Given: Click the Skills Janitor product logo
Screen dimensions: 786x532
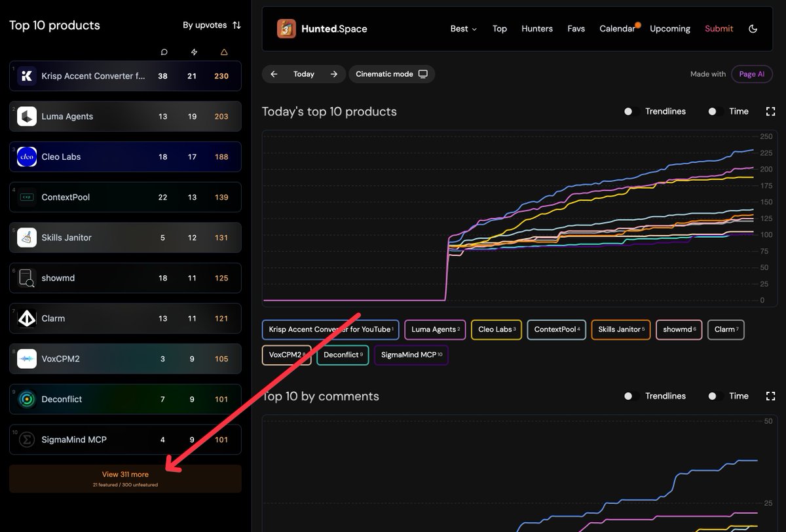Looking at the screenshot, I should pyautogui.click(x=27, y=238).
